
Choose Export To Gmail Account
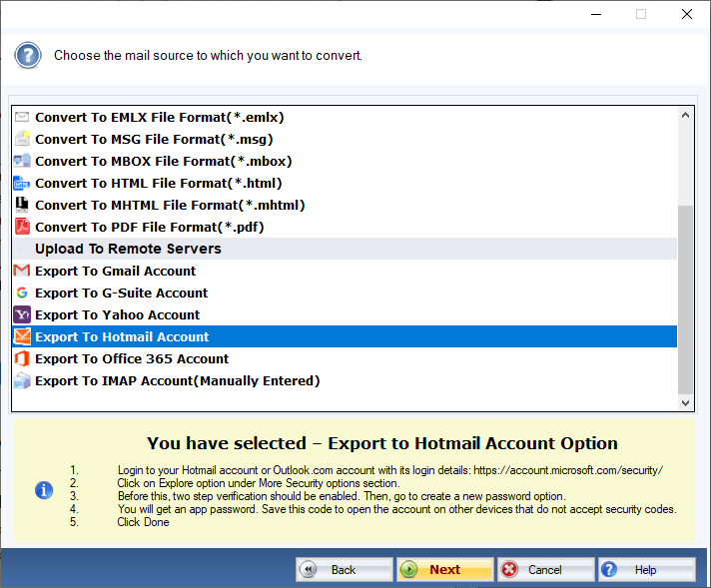tap(345, 272)
